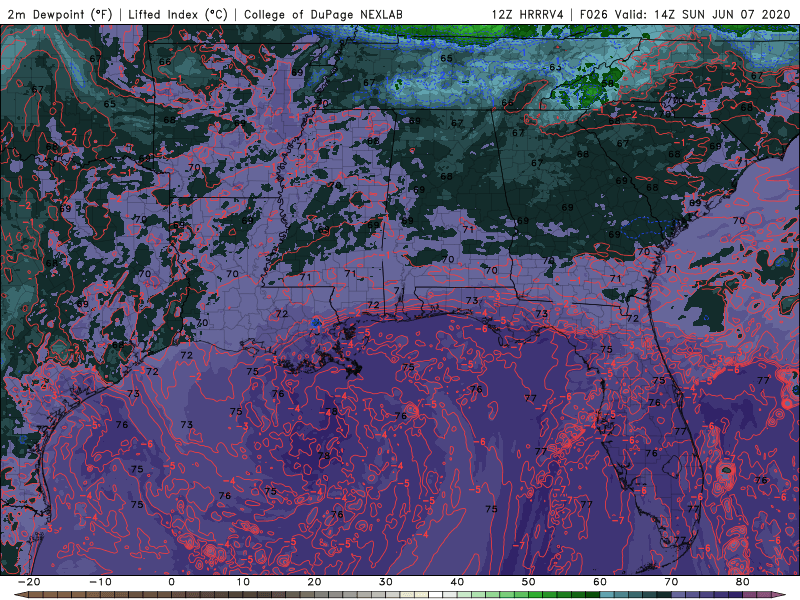Click the 40 label on the color scale

457,582
